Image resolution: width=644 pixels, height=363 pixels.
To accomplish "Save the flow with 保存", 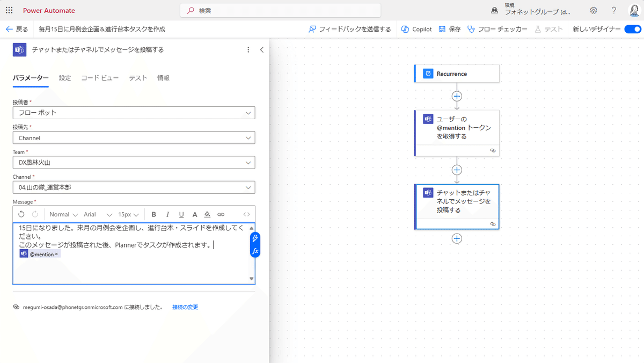I will coord(450,29).
